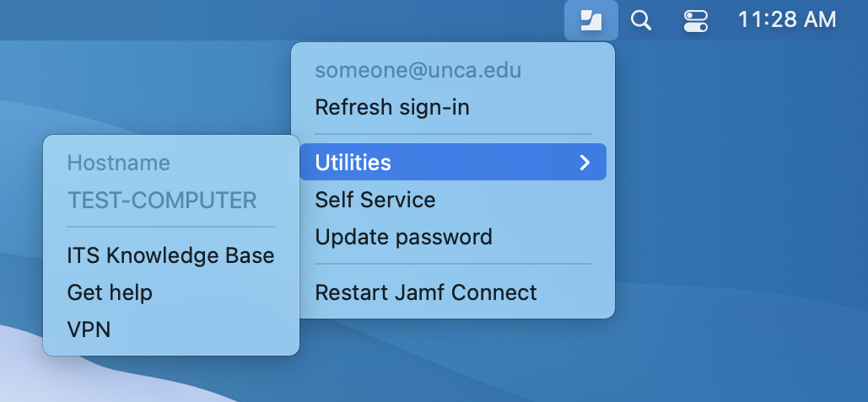The width and height of the screenshot is (868, 402).
Task: Click the Jamf Connect menu bar icon
Action: (x=590, y=20)
